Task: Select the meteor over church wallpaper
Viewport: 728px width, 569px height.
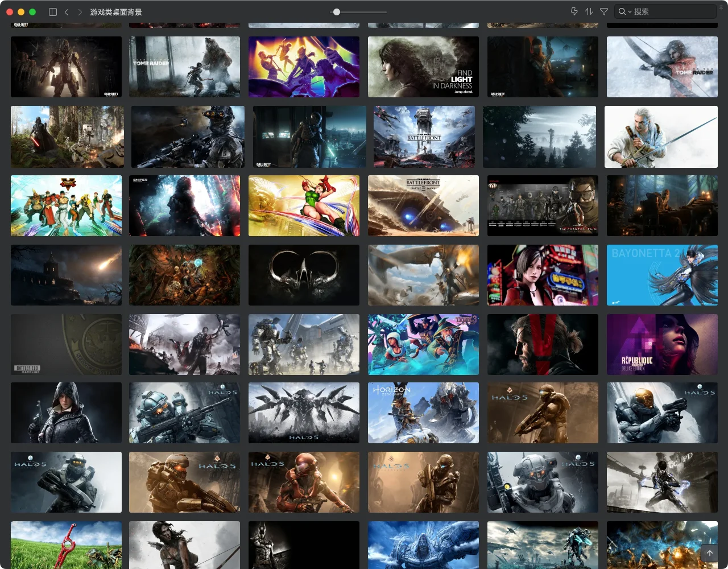Action: (66, 275)
